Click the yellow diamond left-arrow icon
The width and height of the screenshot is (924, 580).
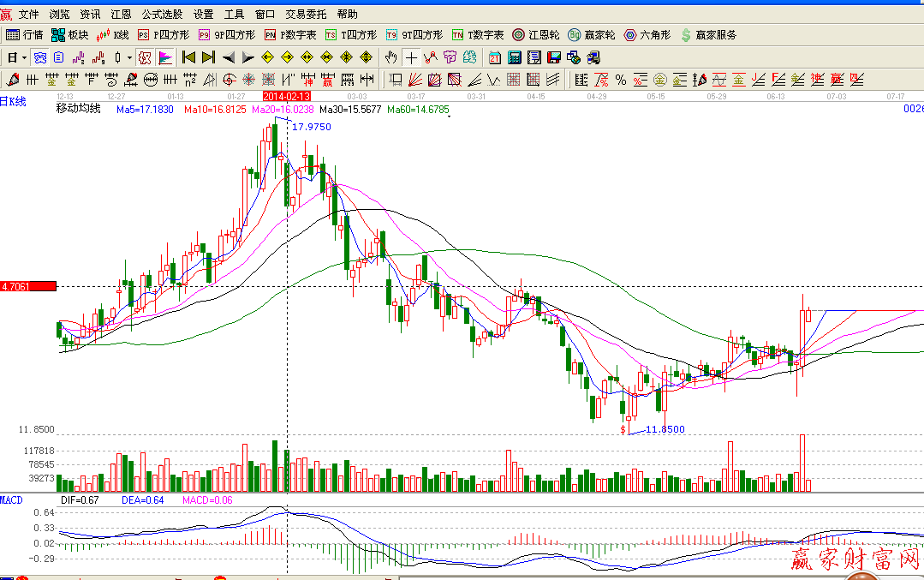[267, 57]
